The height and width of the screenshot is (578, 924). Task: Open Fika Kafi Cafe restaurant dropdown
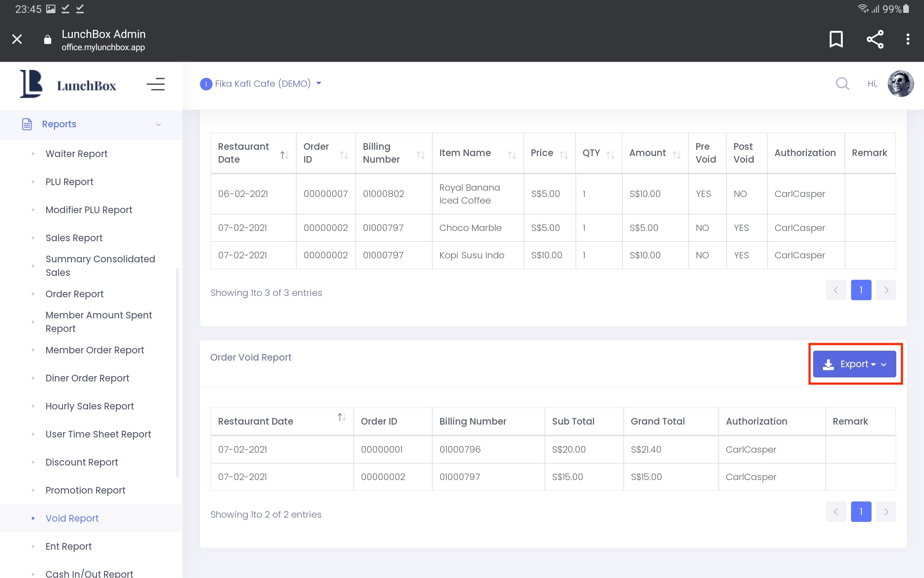coord(262,84)
